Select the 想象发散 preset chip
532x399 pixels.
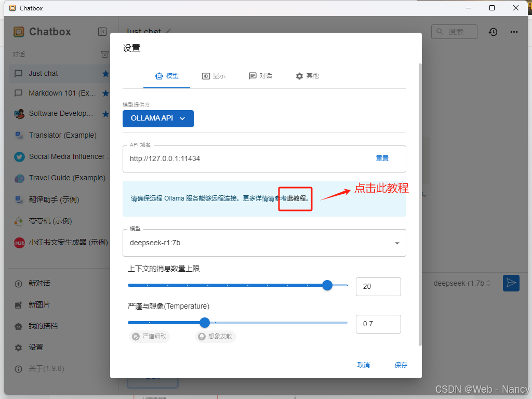tap(216, 336)
